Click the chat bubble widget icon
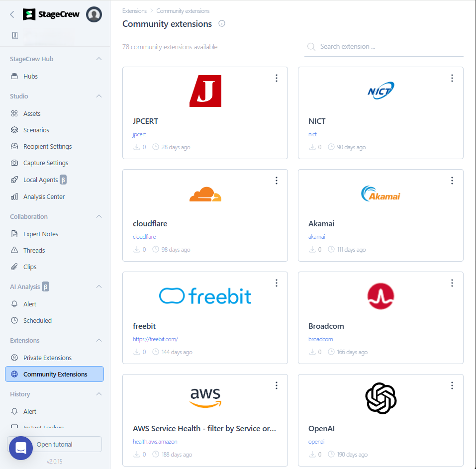This screenshot has height=469, width=476. coord(20,448)
